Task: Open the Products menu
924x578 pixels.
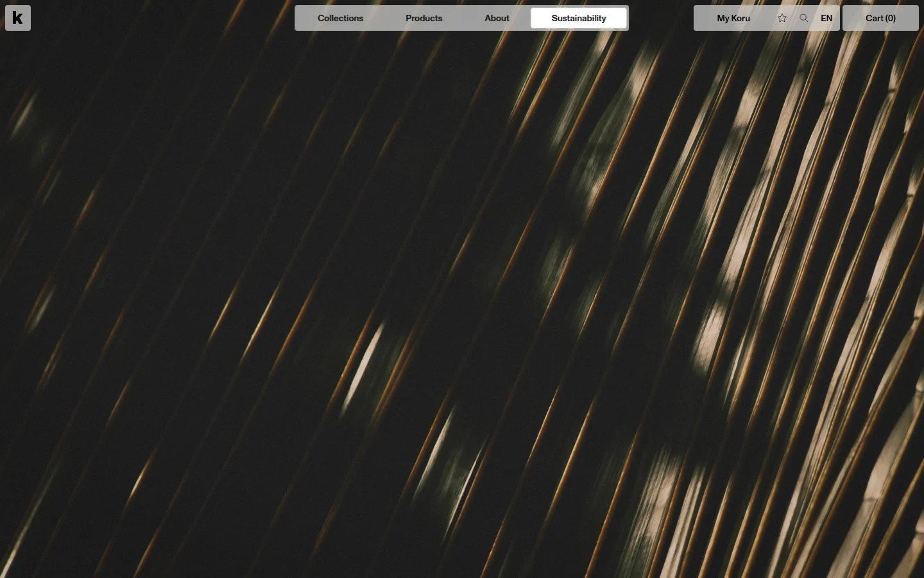Action: (424, 18)
